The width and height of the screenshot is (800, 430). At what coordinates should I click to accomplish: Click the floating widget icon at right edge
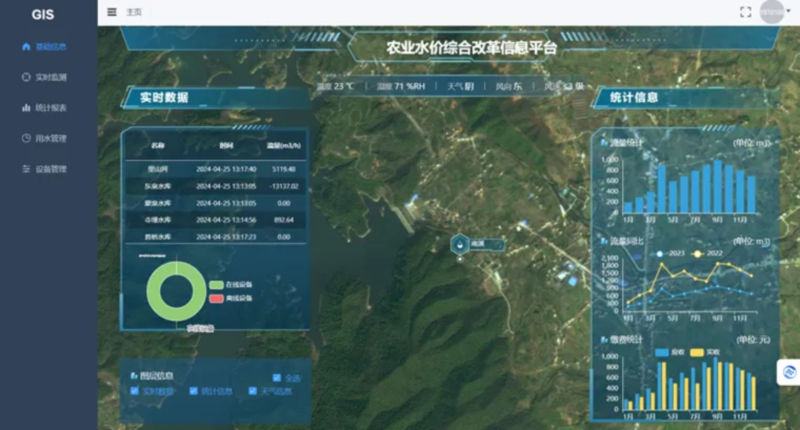point(789,372)
